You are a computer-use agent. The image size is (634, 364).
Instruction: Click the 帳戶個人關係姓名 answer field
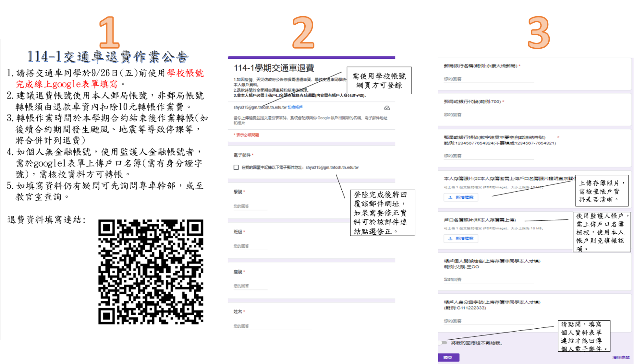488,280
